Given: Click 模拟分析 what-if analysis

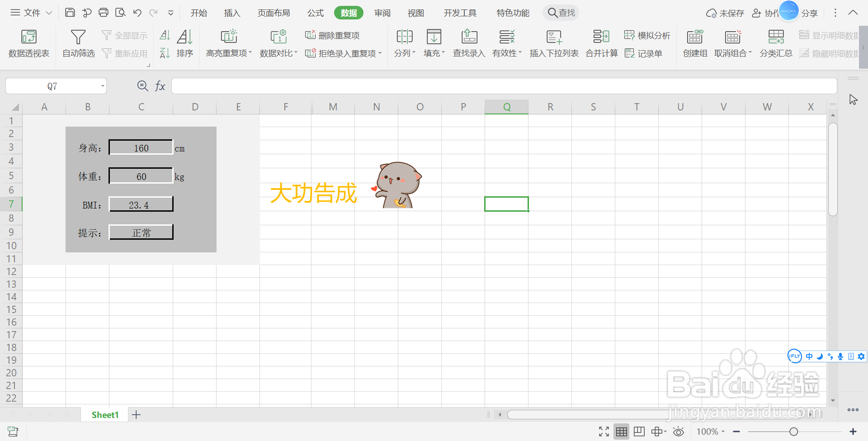Looking at the screenshot, I should pos(647,35).
